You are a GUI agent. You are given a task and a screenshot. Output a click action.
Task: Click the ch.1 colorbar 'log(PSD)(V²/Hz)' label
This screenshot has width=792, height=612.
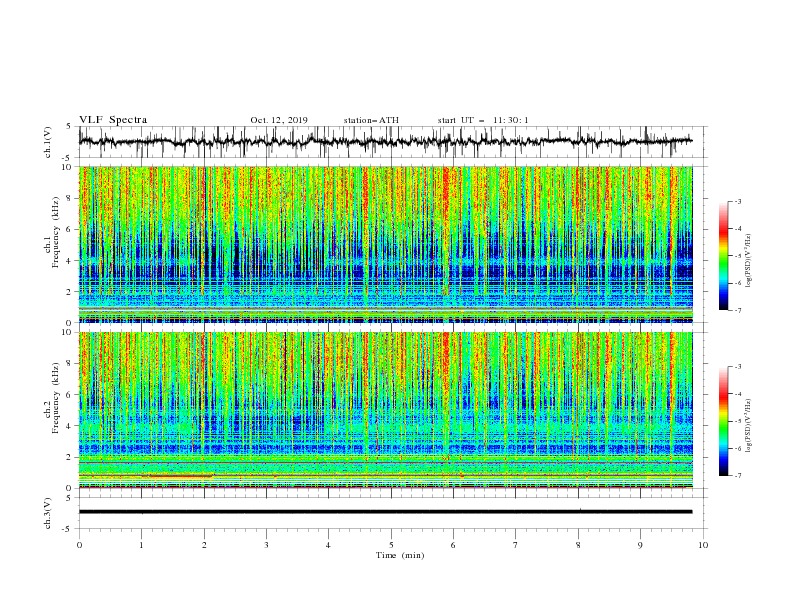(x=749, y=261)
